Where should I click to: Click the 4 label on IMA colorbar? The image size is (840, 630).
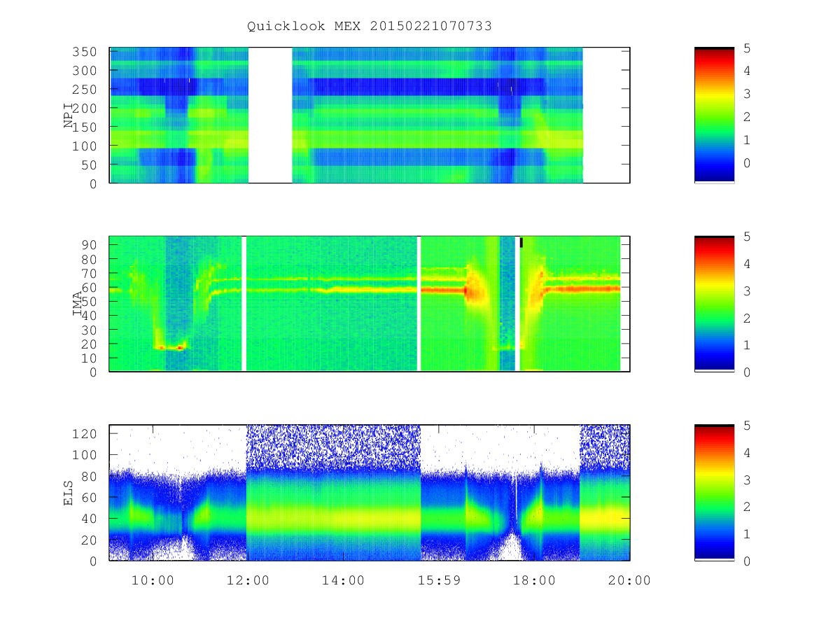pos(747,263)
